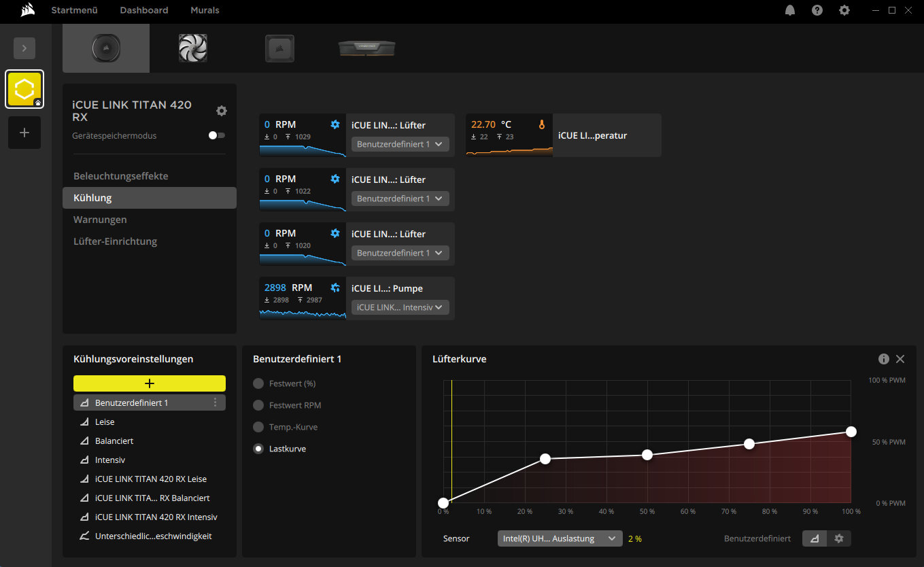The width and height of the screenshot is (924, 567).
Task: Open device settings gear beside TITAN 420 RX
Action: [222, 111]
